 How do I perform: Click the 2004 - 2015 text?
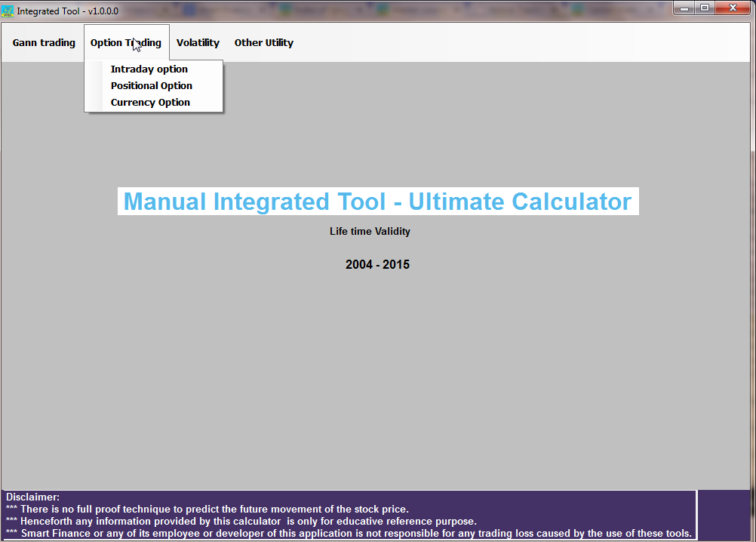(376, 264)
